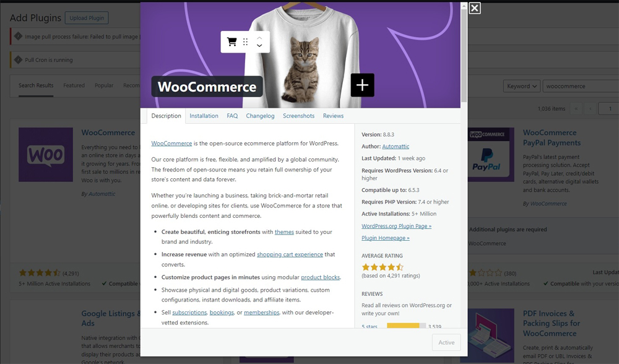This screenshot has height=364, width=619.
Task: Close the WooCommerce plugin details modal
Action: point(475,8)
